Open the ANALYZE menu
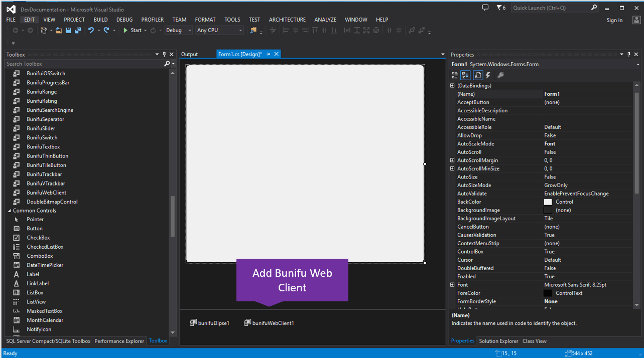The height and width of the screenshot is (358, 644). coord(325,20)
